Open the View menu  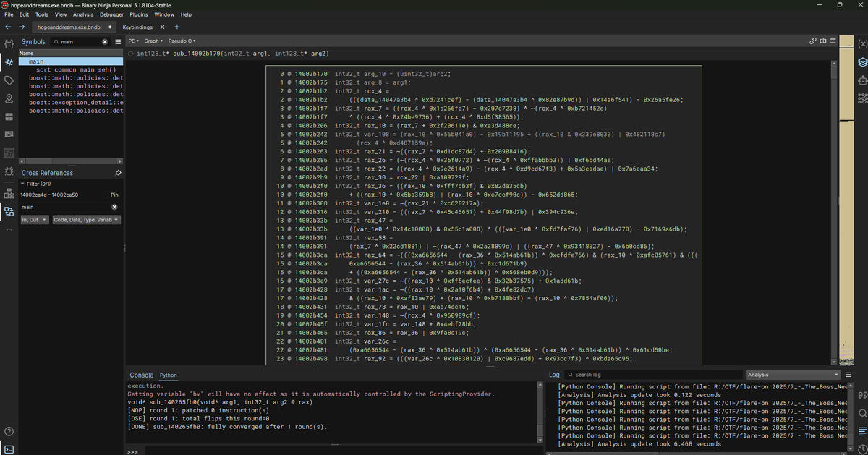pos(61,14)
